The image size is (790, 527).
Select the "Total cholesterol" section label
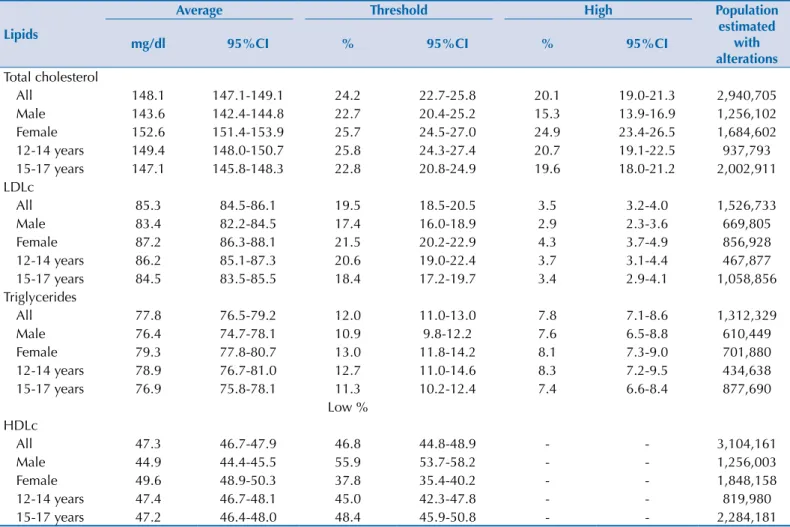tap(51, 77)
